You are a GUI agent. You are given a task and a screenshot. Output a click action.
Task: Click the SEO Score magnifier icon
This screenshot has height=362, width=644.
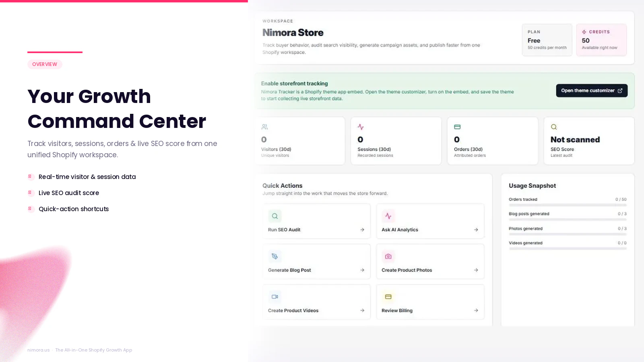click(x=554, y=127)
